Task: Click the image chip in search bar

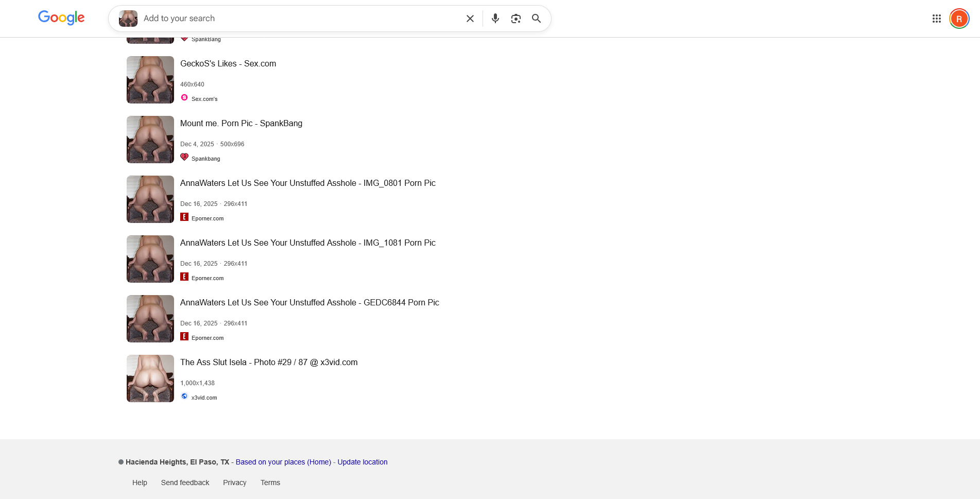Action: (x=128, y=19)
